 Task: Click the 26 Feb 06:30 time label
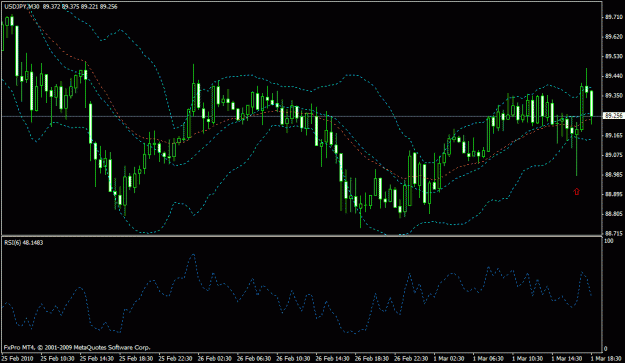(254, 359)
